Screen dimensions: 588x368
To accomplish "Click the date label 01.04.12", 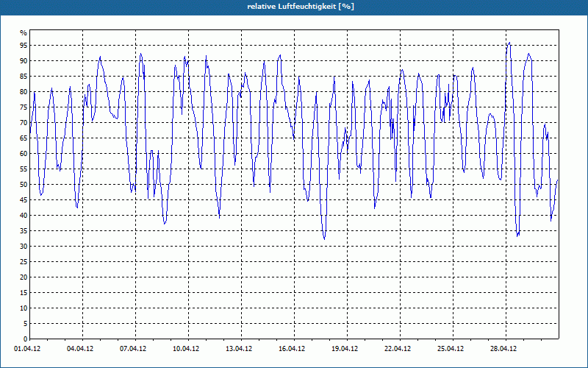I will coord(27,349).
